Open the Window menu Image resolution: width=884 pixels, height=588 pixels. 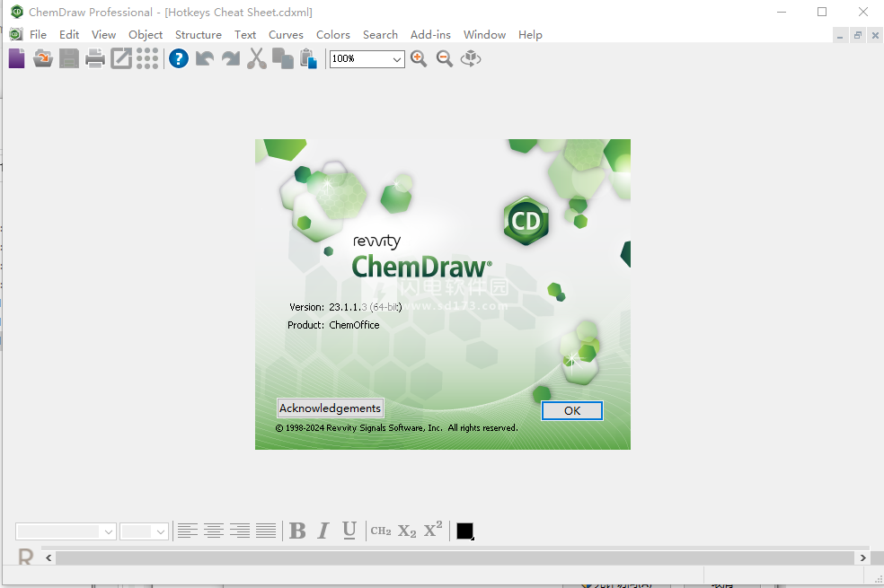485,35
